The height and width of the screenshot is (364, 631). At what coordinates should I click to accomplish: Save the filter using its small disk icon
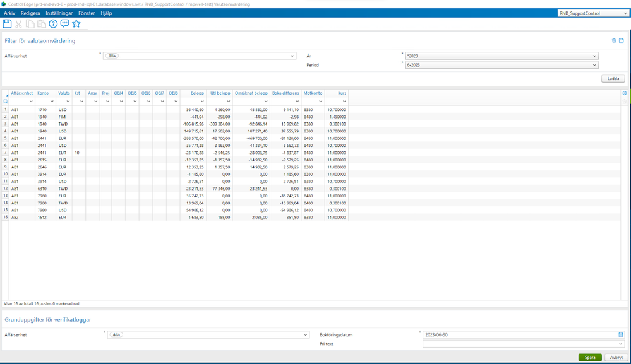pyautogui.click(x=622, y=40)
